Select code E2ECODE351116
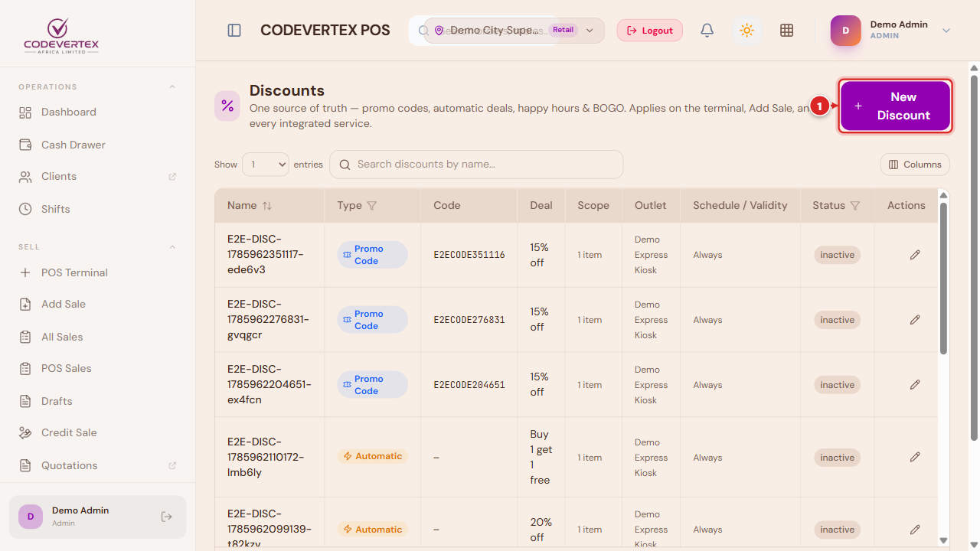 [469, 255]
